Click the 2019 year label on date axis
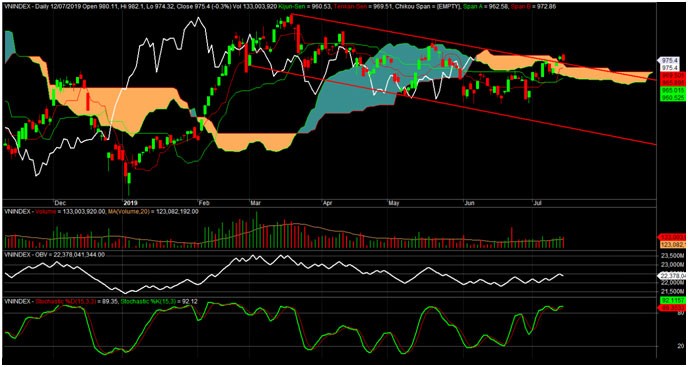 pyautogui.click(x=131, y=203)
